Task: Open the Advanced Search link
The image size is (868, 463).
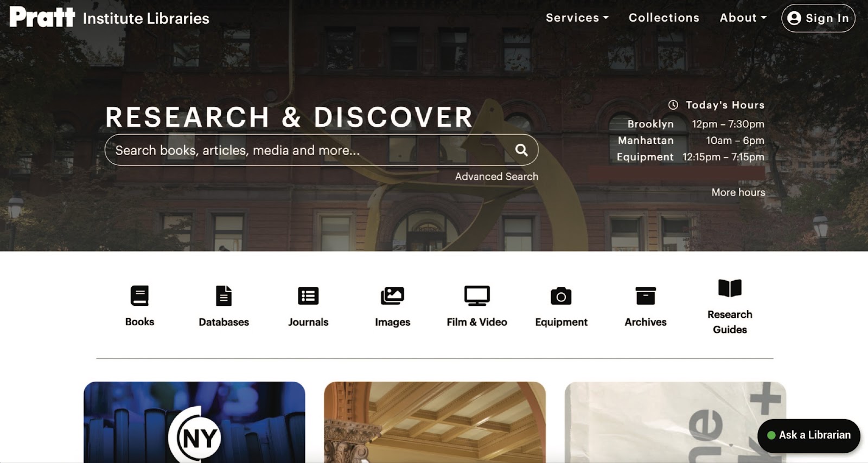Action: click(496, 177)
